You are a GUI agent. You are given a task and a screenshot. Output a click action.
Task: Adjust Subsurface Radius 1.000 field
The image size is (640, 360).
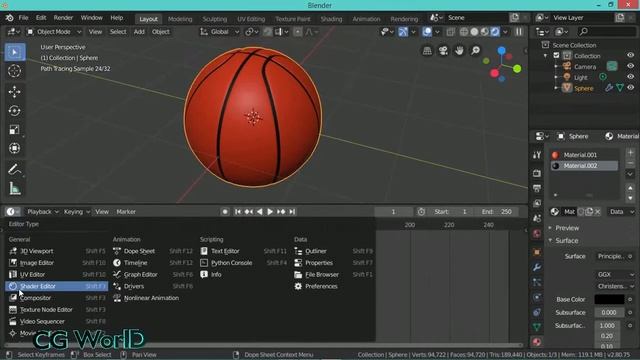click(607, 326)
